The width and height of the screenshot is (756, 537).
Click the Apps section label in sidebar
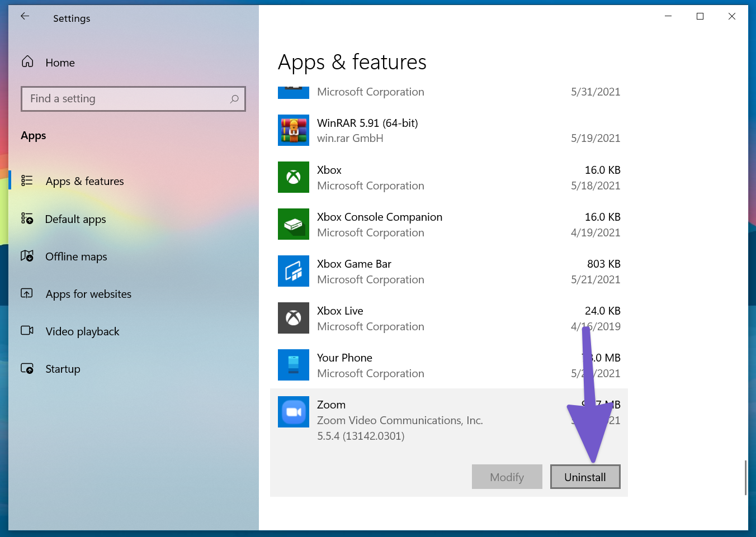tap(34, 136)
